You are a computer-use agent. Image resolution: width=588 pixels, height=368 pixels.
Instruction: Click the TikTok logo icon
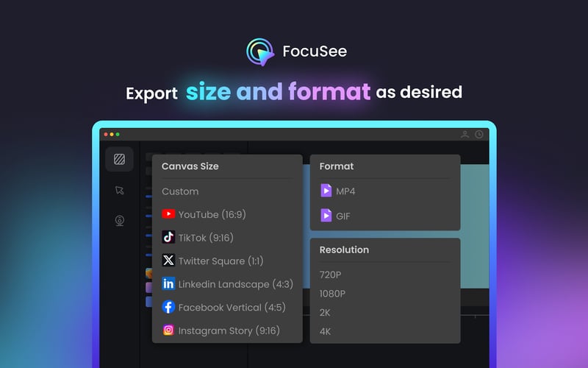pyautogui.click(x=168, y=237)
